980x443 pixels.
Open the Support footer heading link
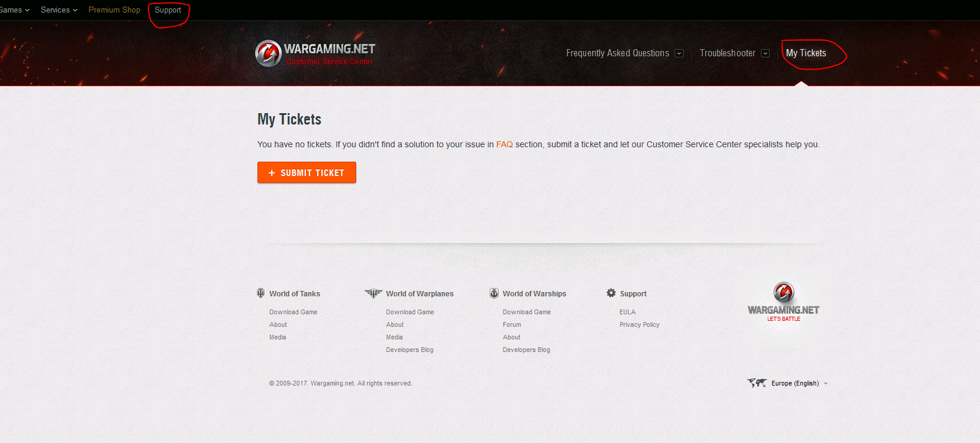pos(633,294)
